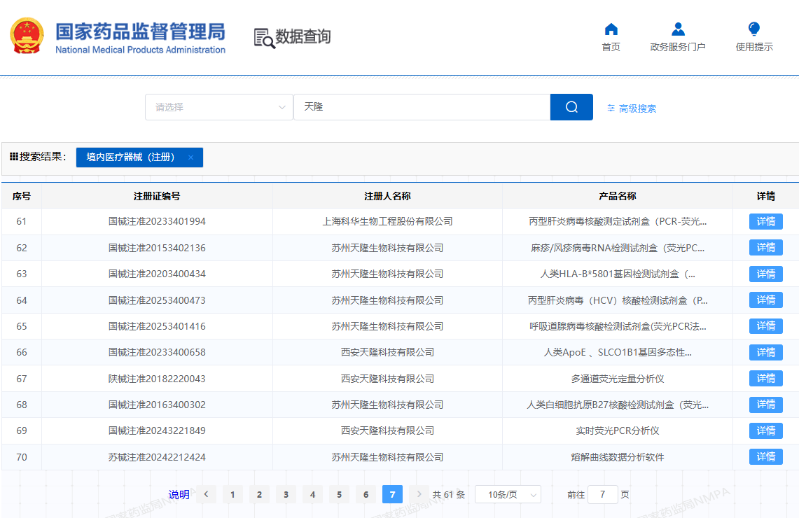
Task: Close the 境内医疗器械（注册） filter tag
Action: pyautogui.click(x=190, y=157)
